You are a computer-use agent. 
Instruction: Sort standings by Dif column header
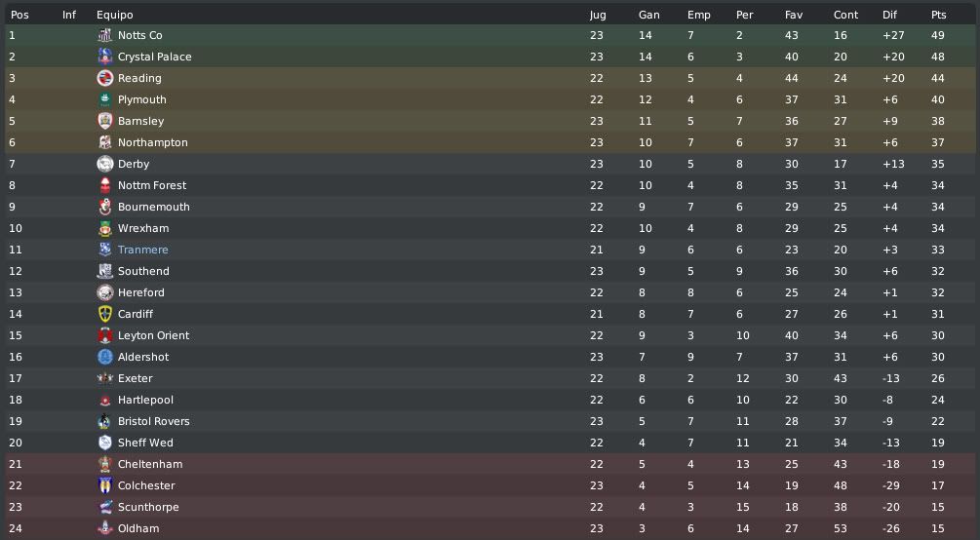[890, 15]
